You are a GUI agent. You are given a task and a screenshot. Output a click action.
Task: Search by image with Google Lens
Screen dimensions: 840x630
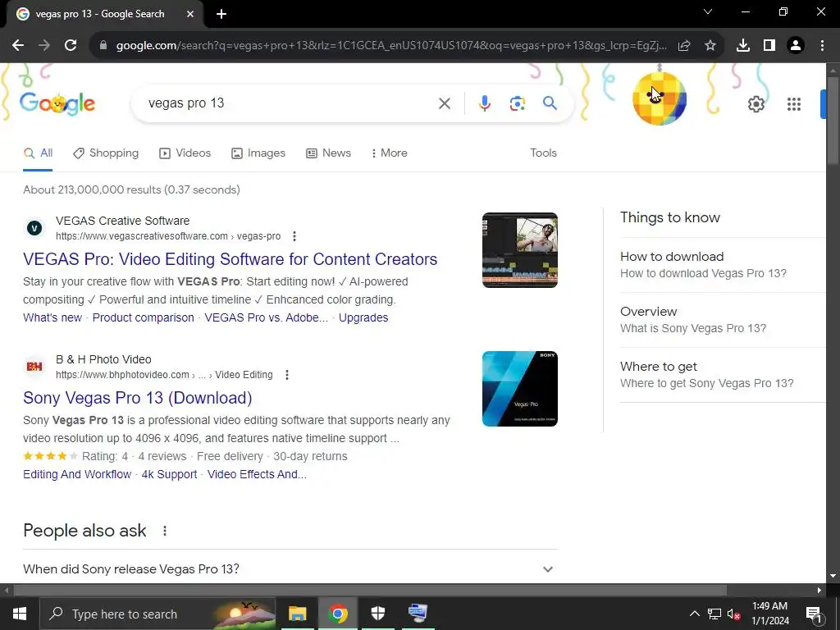point(517,103)
